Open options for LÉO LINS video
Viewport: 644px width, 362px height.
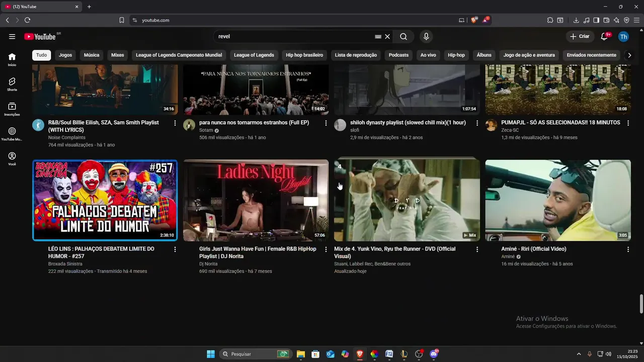[175, 249]
